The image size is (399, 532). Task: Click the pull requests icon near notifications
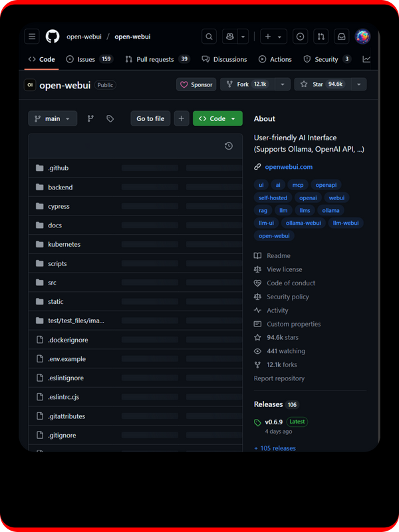(321, 37)
